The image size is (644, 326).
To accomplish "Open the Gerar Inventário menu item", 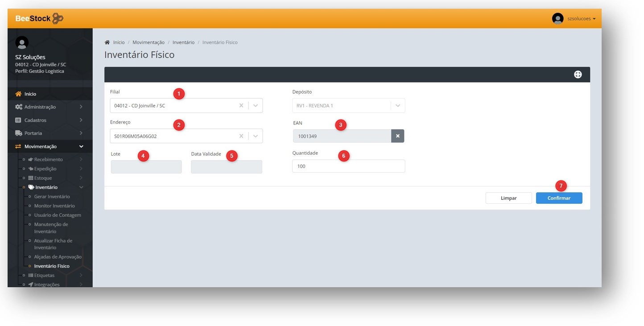I will coord(52,197).
